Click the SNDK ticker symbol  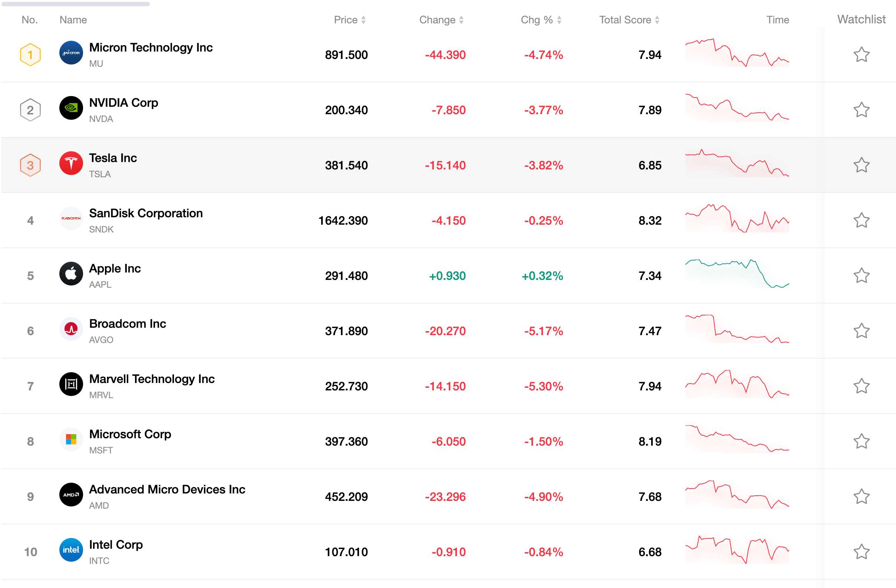101,229
